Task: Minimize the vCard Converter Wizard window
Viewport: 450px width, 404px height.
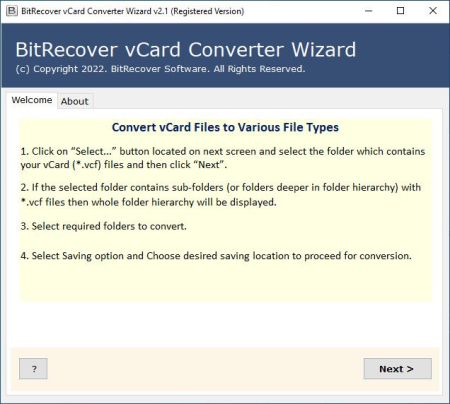Action: click(368, 11)
